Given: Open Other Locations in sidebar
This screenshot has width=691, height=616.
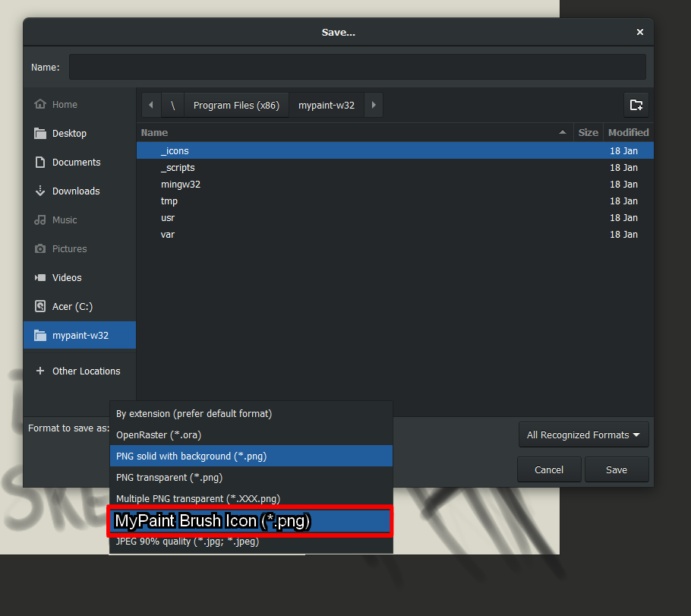Looking at the screenshot, I should 80,371.
